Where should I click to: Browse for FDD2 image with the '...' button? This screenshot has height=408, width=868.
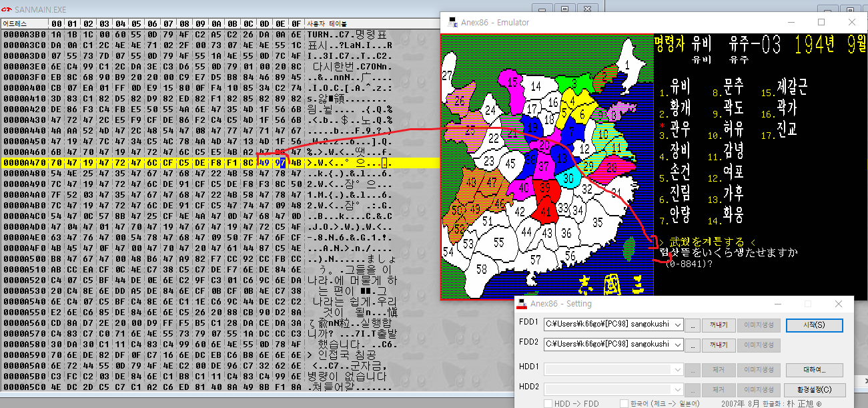click(694, 345)
